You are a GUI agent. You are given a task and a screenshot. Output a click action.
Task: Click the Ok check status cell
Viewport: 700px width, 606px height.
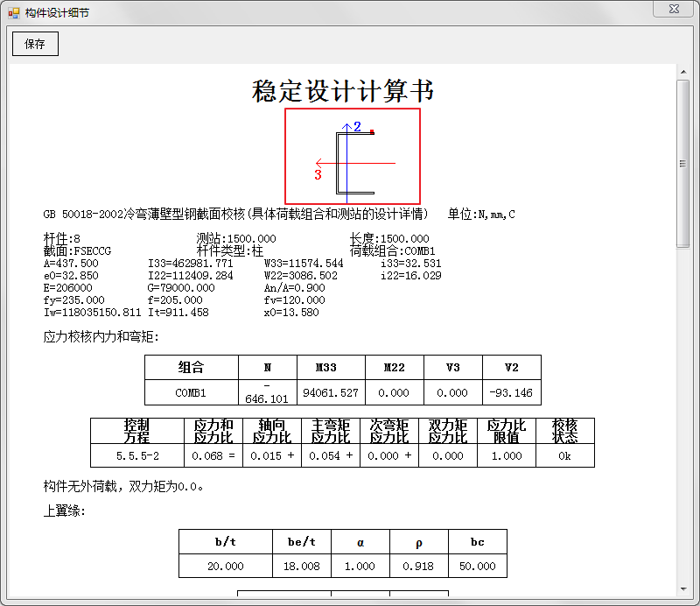point(564,455)
